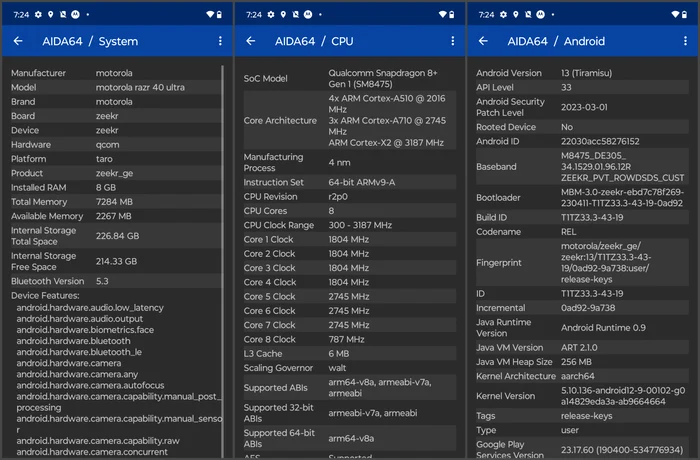Screen dimensions: 700x460
Task: Select the Core 1 Clock row
Action: [x=350, y=239]
